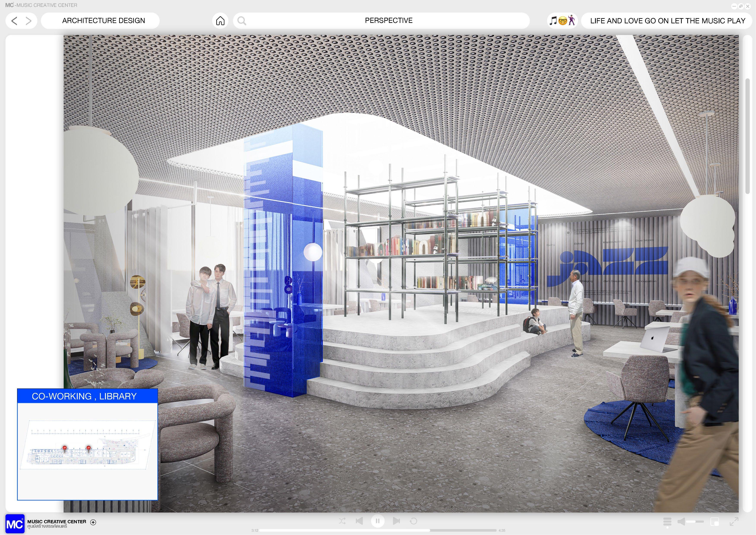
Task: Open the queue list icon
Action: click(667, 521)
